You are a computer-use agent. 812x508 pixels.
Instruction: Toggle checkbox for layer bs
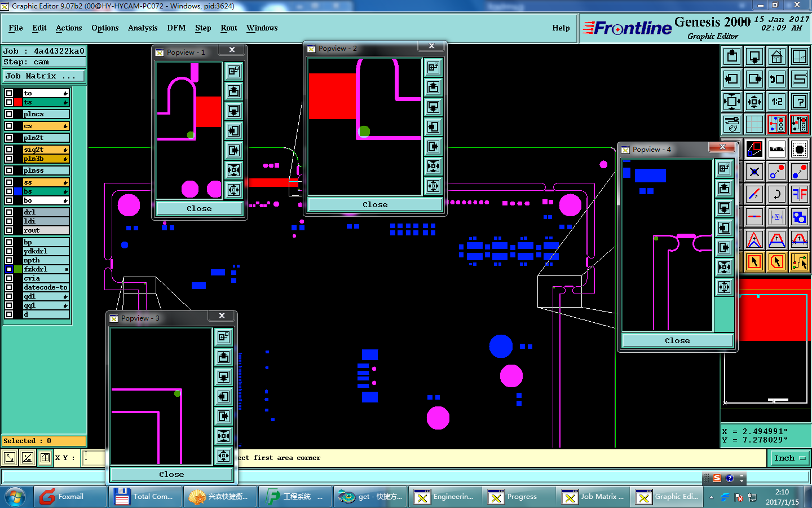9,191
